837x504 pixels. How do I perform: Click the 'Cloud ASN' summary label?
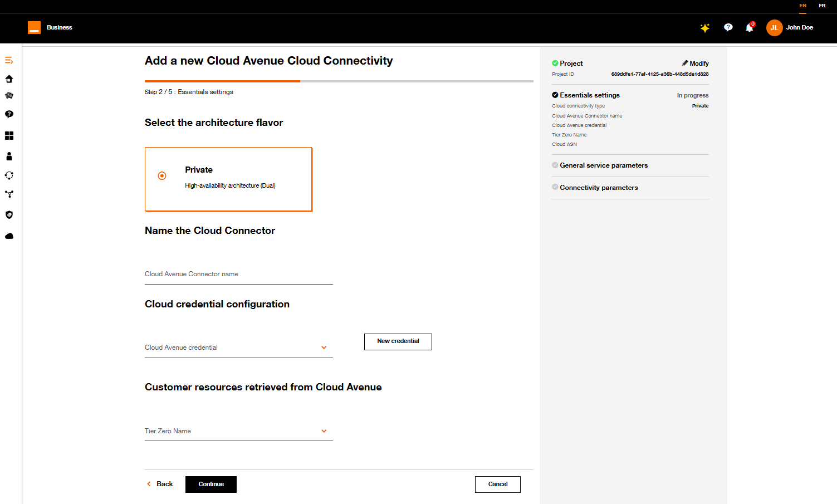click(x=564, y=144)
